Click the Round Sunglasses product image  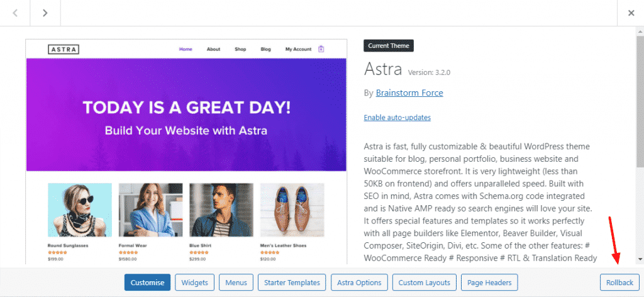80,210
